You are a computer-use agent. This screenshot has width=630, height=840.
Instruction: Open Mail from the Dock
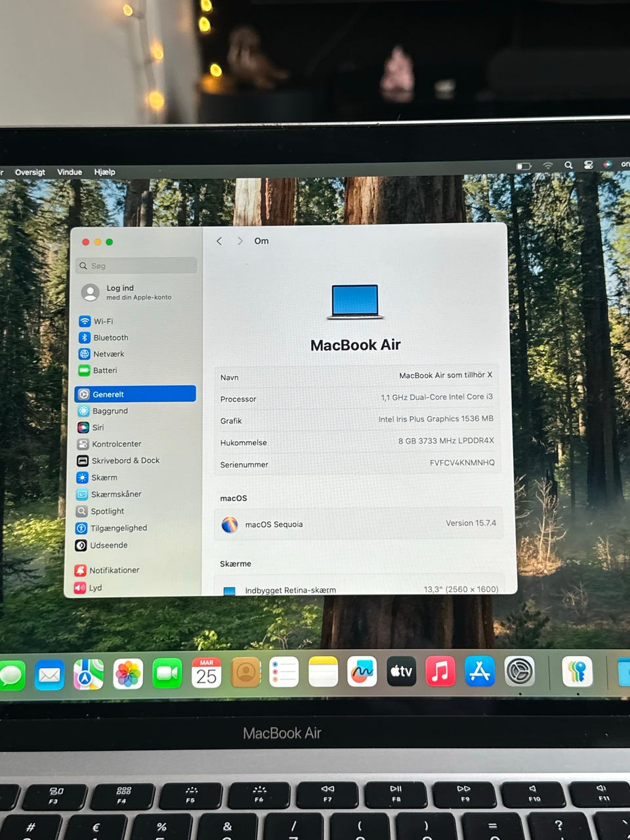point(49,675)
